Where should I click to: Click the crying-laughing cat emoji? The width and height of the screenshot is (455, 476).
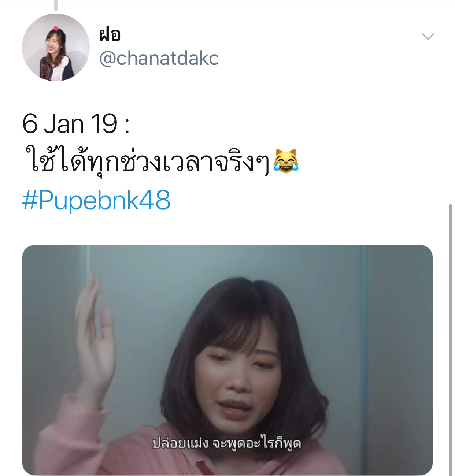[286, 161]
